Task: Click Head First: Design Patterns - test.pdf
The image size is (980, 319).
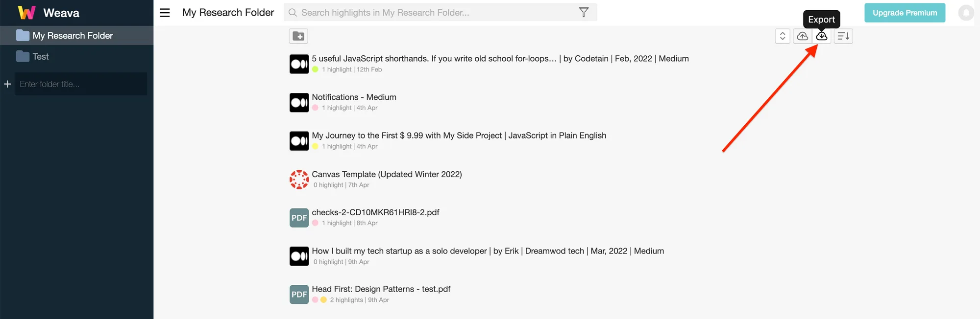Action: coord(381,289)
